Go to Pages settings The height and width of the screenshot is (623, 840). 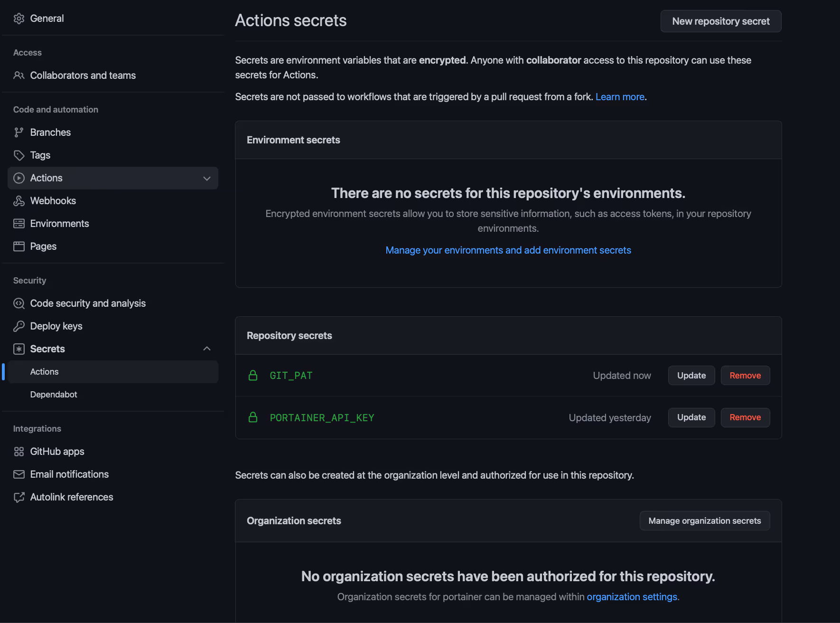click(x=113, y=246)
